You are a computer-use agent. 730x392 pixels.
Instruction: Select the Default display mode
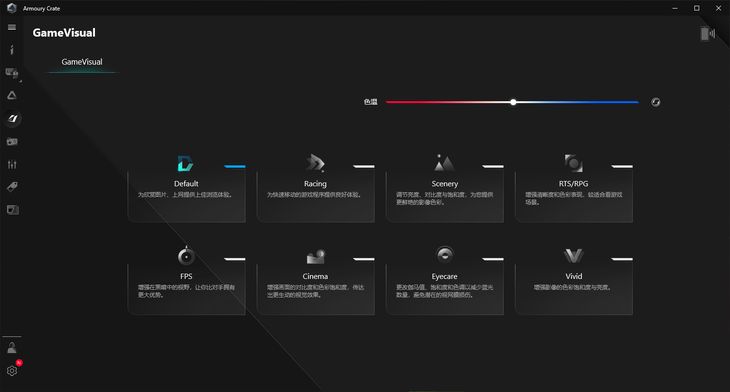(x=186, y=188)
